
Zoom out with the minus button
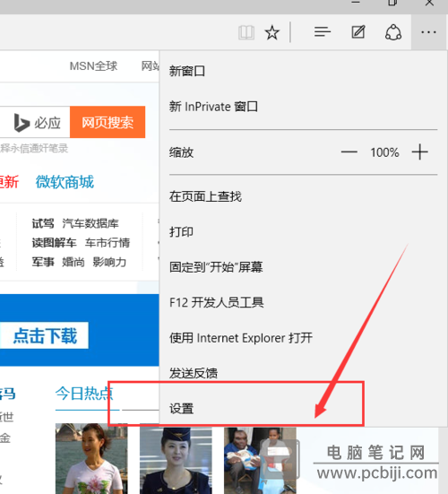349,152
